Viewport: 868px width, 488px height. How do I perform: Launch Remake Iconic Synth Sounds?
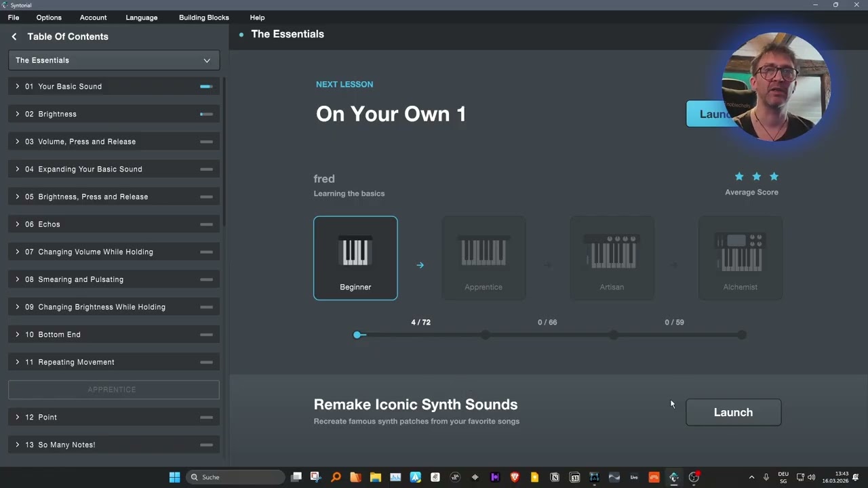(x=733, y=412)
